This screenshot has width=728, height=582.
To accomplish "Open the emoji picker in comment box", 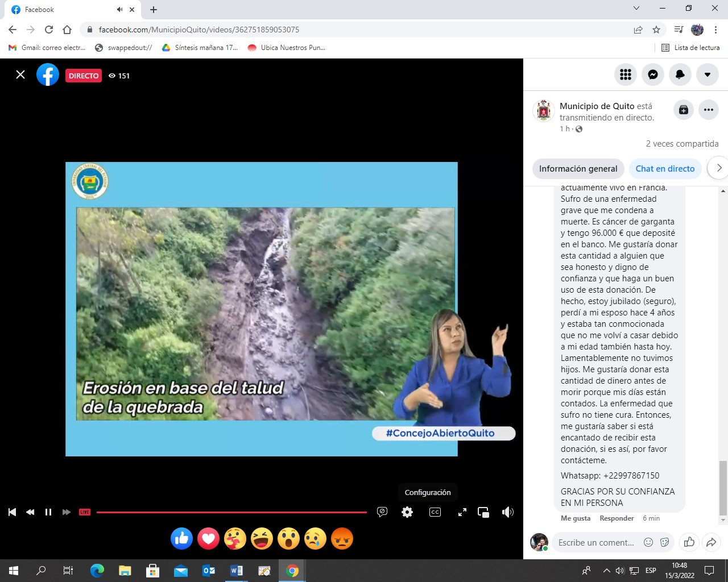I will coord(648,542).
